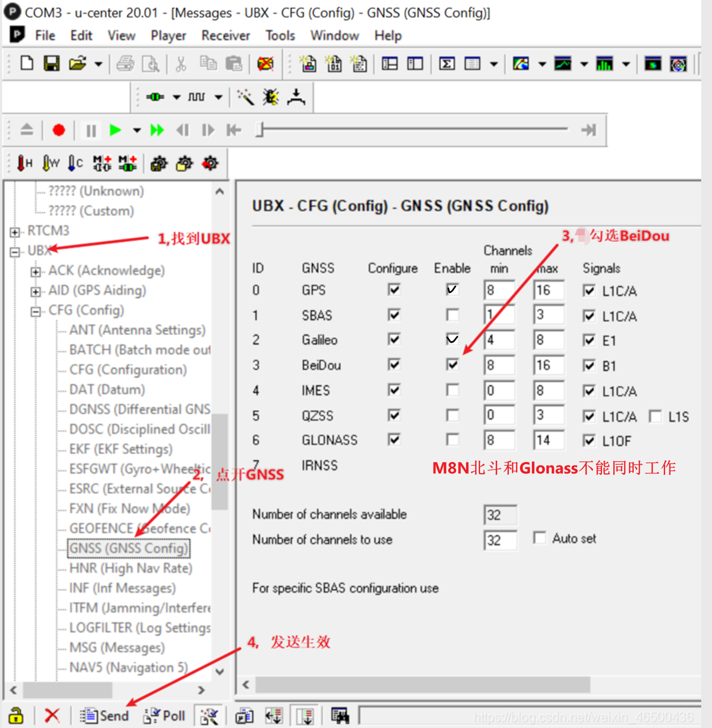This screenshot has height=728, width=712.
Task: Click the Number of channels to use field
Action: point(500,540)
